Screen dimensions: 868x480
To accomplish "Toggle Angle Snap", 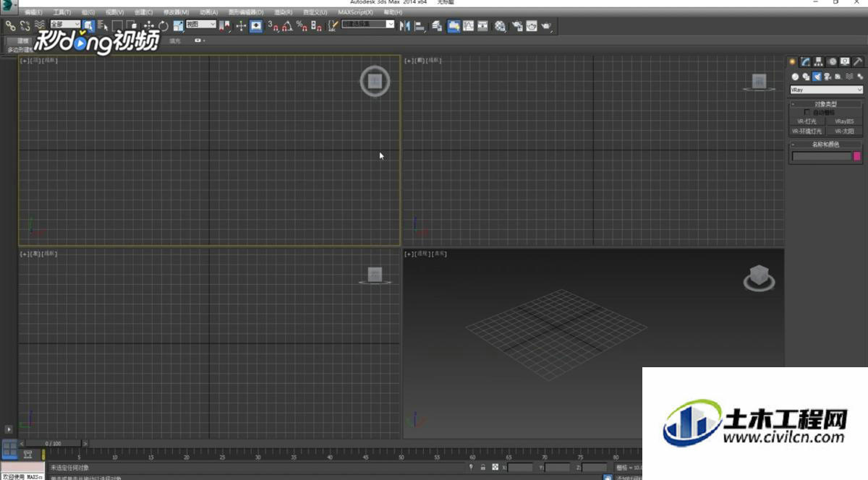I will [x=287, y=26].
